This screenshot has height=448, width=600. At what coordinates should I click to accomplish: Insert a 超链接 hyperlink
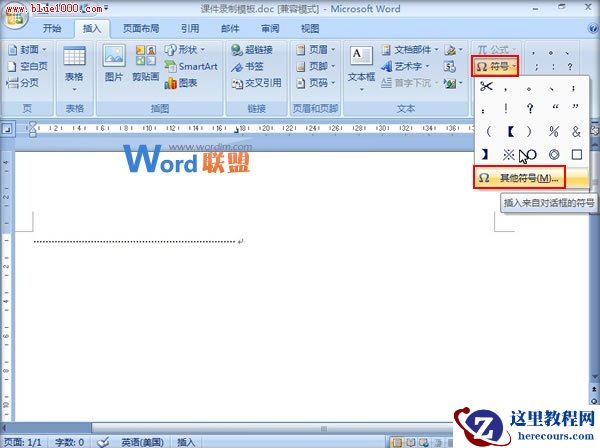pos(253,50)
